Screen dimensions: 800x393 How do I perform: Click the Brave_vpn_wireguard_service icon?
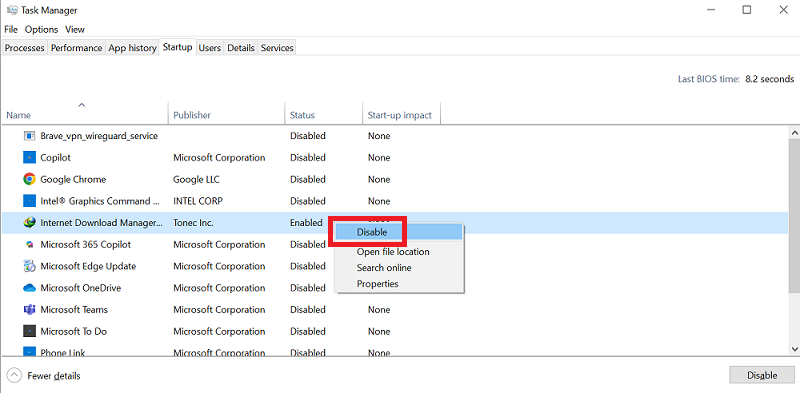[30, 136]
